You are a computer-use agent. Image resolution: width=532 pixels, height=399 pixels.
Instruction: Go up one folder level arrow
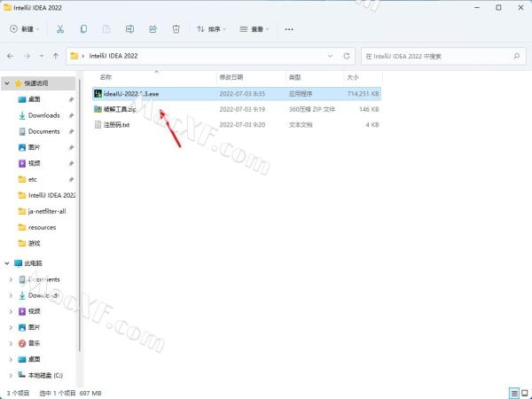tap(56, 56)
